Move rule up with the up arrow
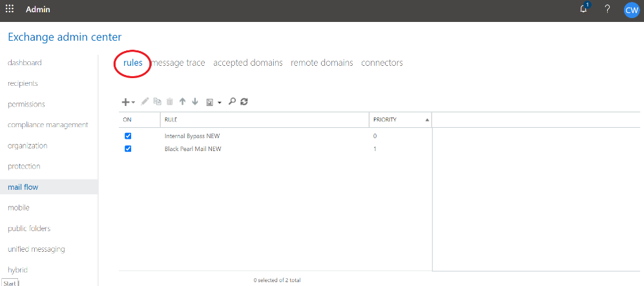644x286 pixels. click(182, 102)
